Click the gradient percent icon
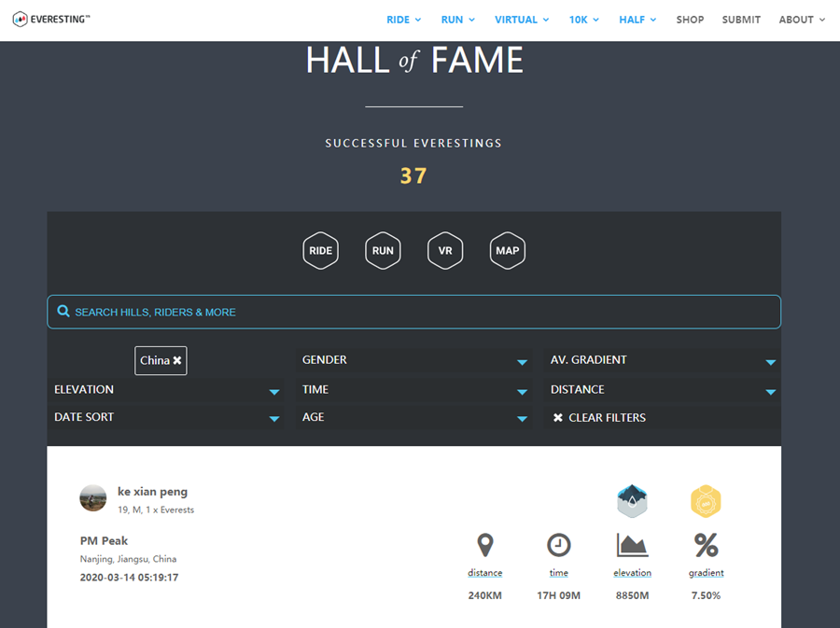The height and width of the screenshot is (628, 840). click(x=707, y=545)
